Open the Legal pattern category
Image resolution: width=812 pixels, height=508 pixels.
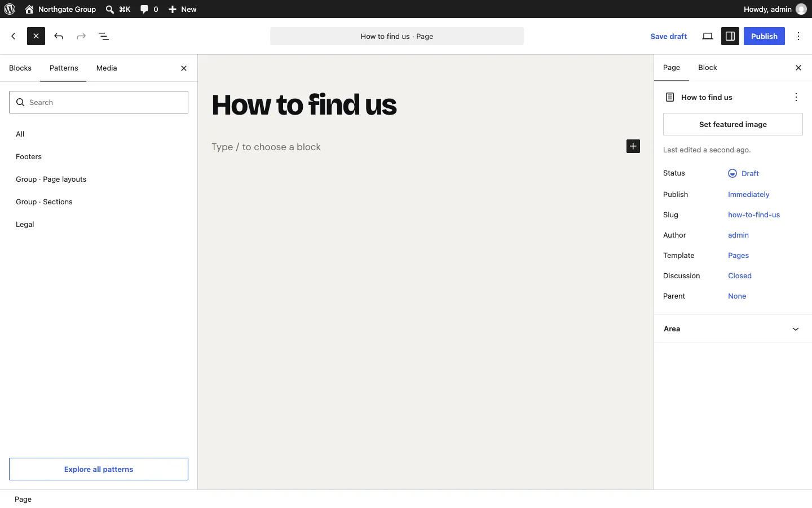(x=99, y=225)
